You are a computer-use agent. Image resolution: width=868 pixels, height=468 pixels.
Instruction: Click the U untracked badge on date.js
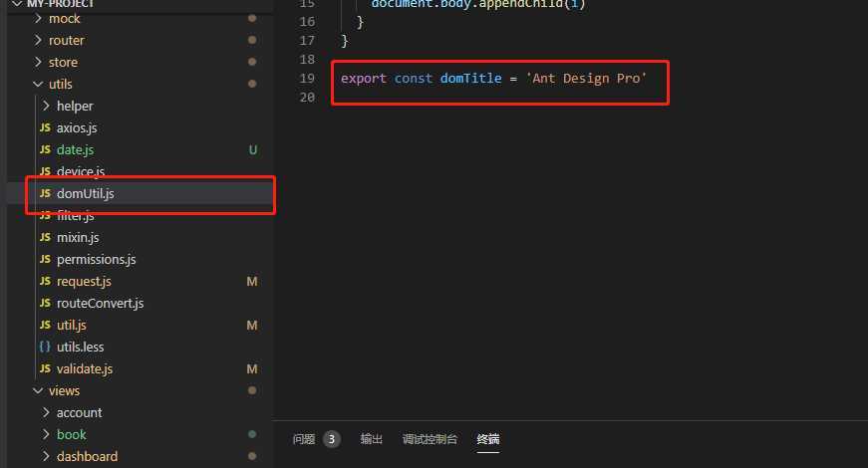(x=253, y=150)
